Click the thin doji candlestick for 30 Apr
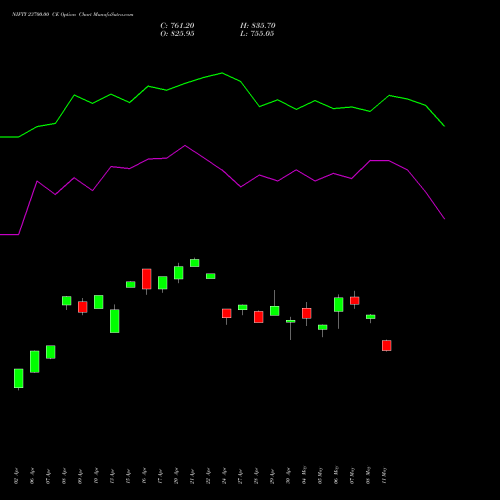 (291, 321)
